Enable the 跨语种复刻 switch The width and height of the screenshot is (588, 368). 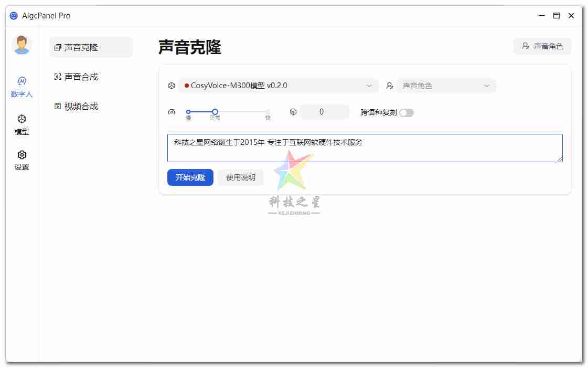407,112
